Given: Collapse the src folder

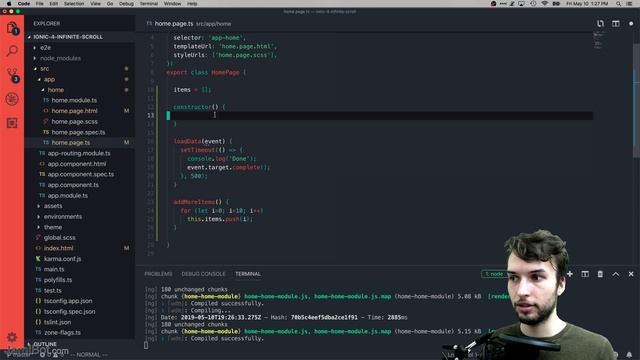Looking at the screenshot, I should click(44, 69).
